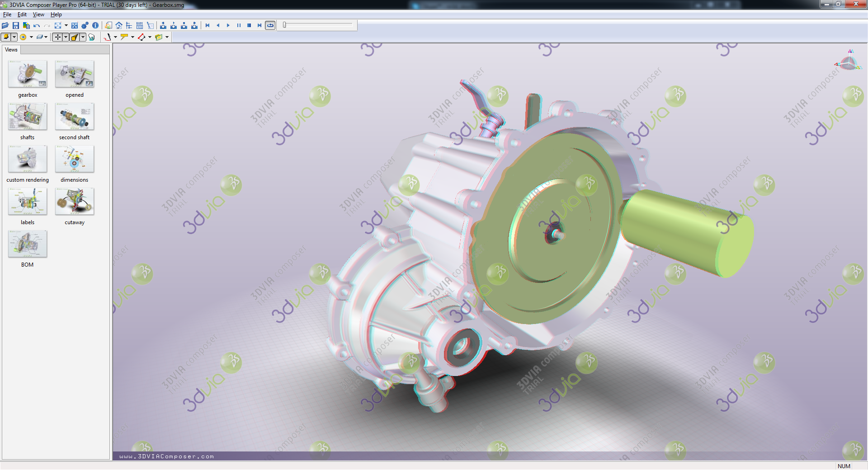Click the green image panel icon

(159, 38)
